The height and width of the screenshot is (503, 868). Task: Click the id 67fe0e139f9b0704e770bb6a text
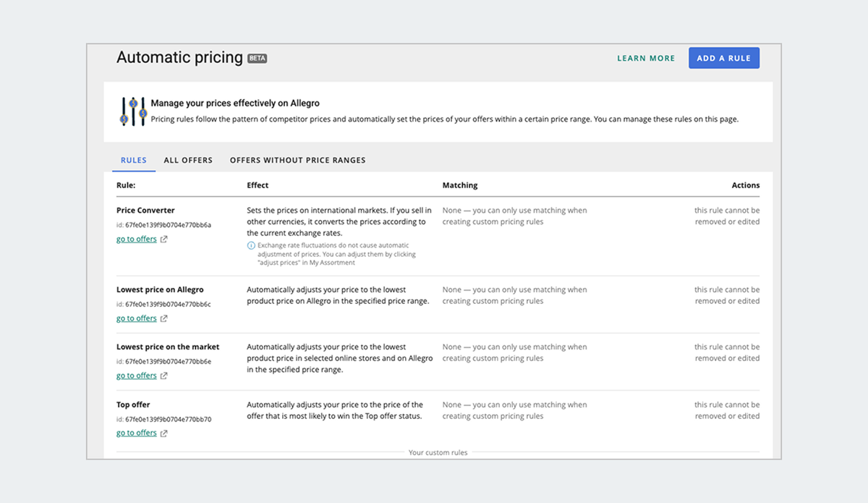(163, 225)
